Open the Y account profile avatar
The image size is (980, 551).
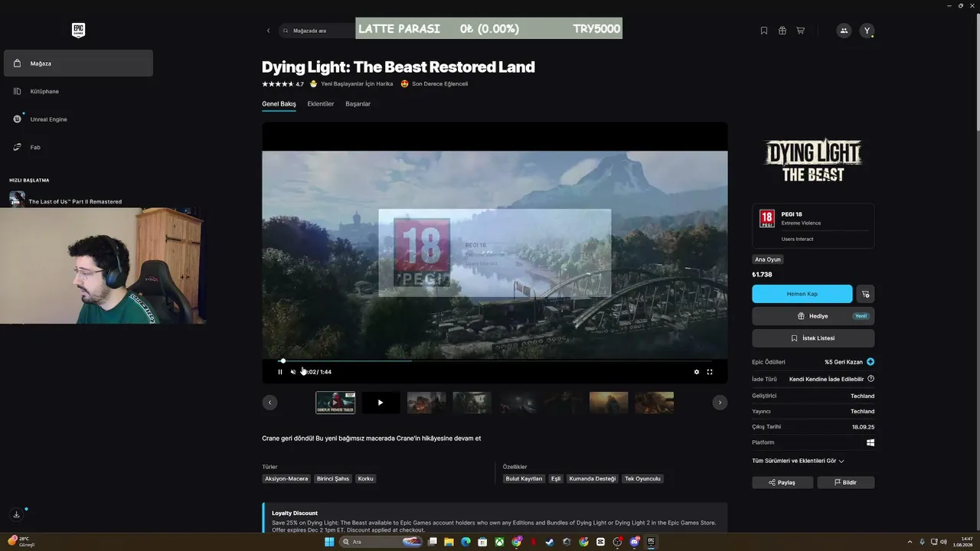coord(867,31)
